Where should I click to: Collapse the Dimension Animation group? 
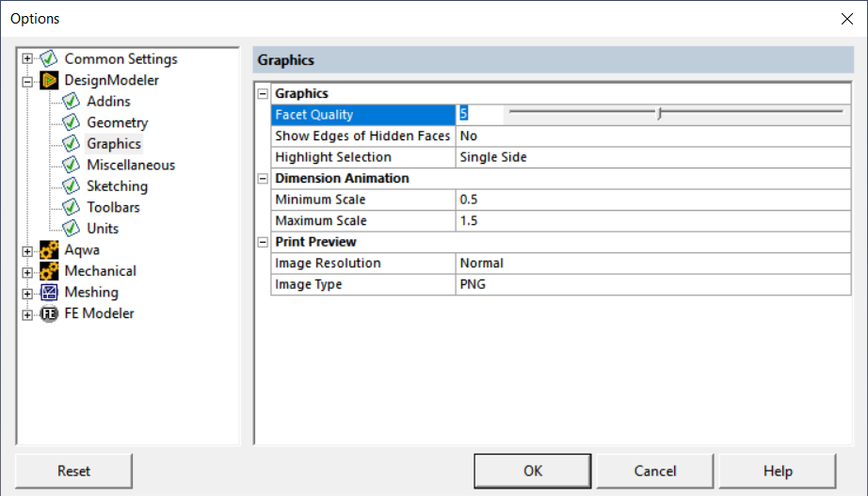tap(263, 178)
